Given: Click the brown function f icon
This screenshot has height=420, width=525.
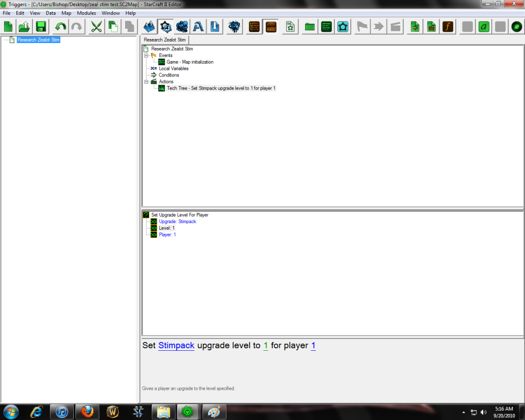Looking at the screenshot, I should click(x=448, y=27).
